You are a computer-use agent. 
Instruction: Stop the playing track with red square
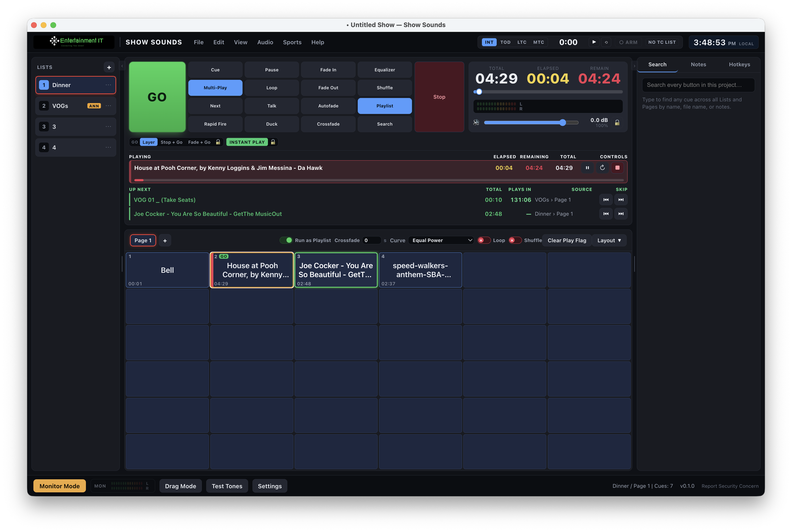click(x=617, y=168)
